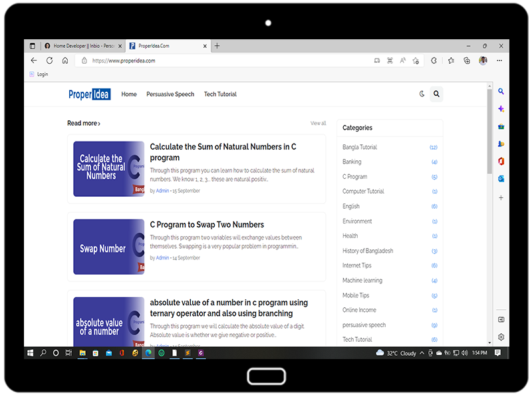This screenshot has height=399, width=532.
Task: Open the Persuasive Speech menu item
Action: (170, 94)
